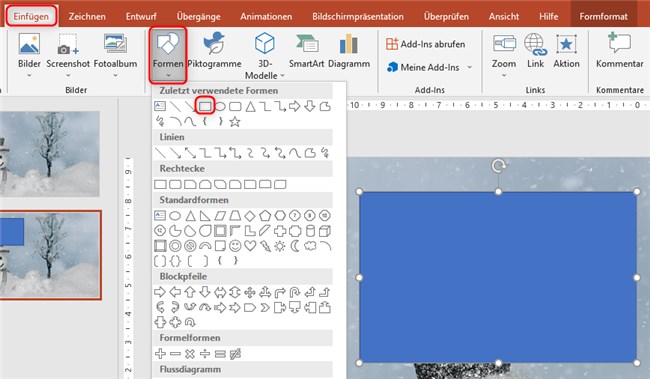
Task: Add a Kommentar
Action: coord(620,51)
